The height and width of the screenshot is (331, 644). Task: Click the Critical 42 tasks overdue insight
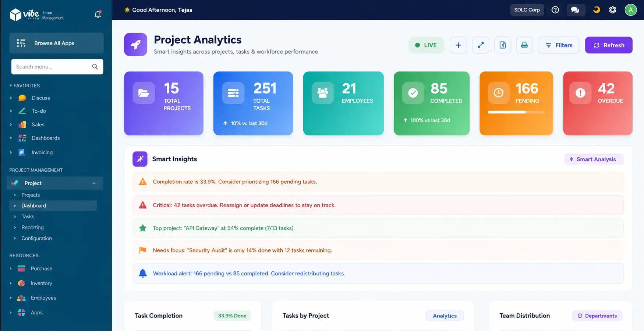pyautogui.click(x=378, y=205)
